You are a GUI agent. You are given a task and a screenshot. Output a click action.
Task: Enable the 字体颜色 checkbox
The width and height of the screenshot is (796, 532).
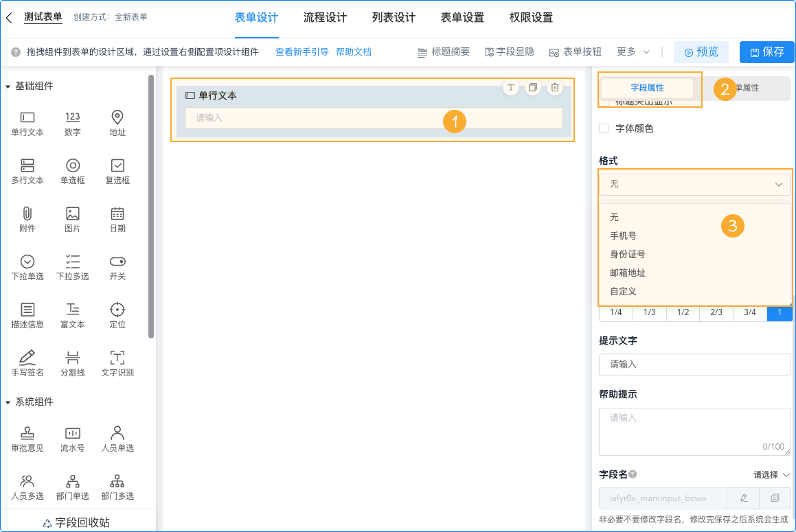(604, 128)
